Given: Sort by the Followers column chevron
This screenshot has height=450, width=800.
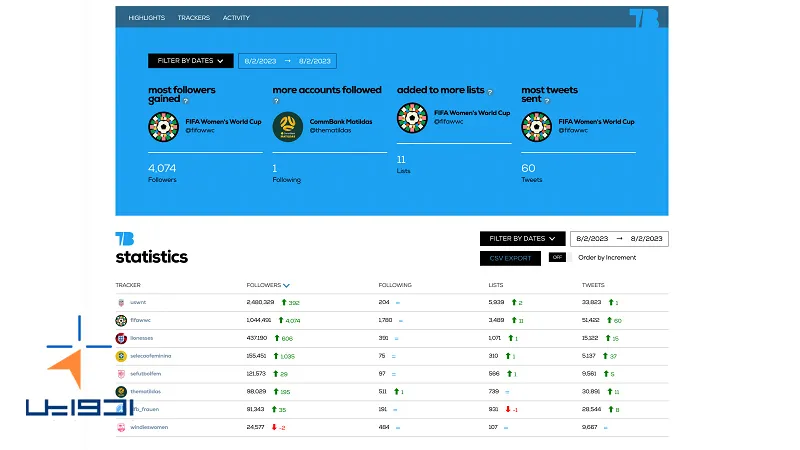Looking at the screenshot, I should [286, 285].
